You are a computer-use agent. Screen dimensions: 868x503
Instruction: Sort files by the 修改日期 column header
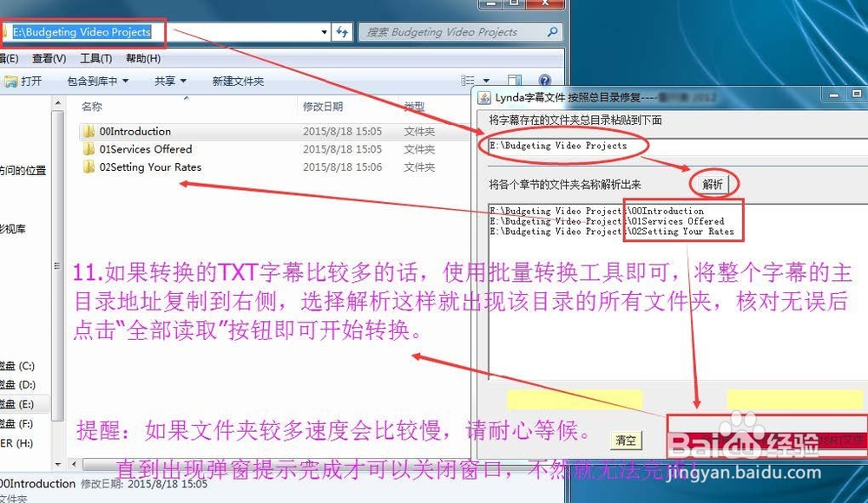(x=323, y=107)
